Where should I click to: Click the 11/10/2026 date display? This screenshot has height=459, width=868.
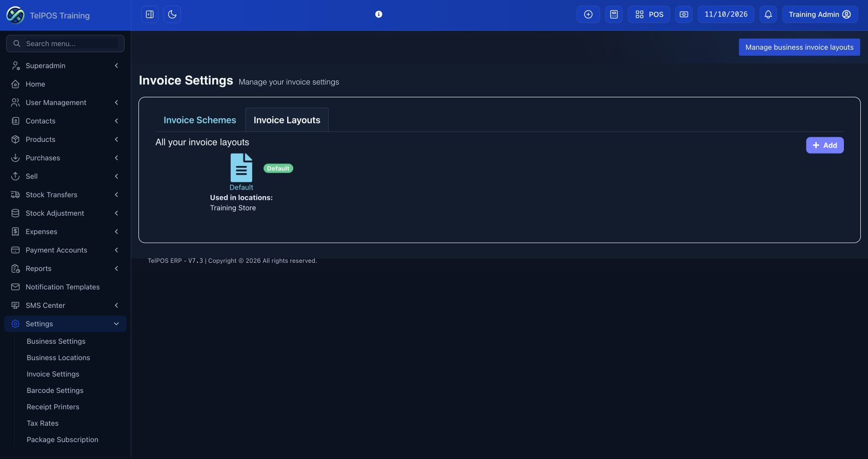point(726,14)
